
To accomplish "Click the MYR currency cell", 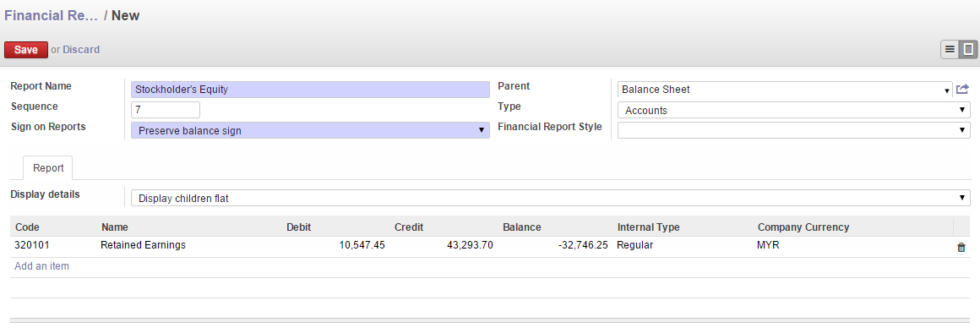I will (x=768, y=245).
